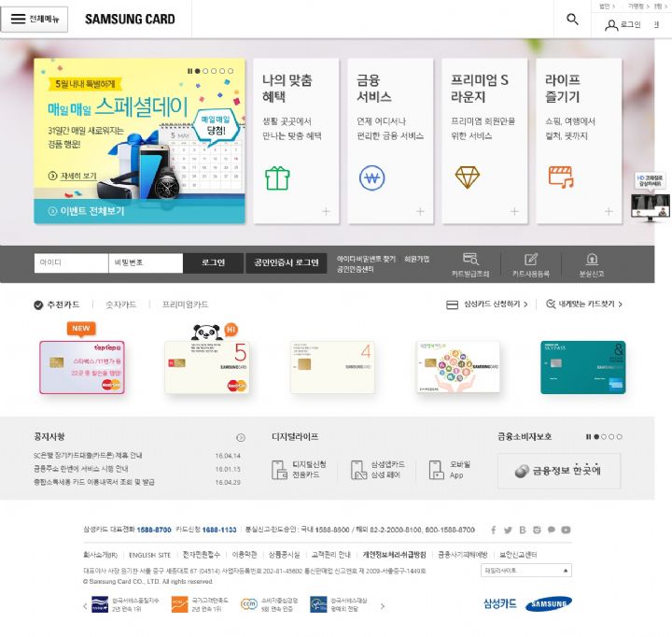Select the taptap NEW card image

(82, 367)
